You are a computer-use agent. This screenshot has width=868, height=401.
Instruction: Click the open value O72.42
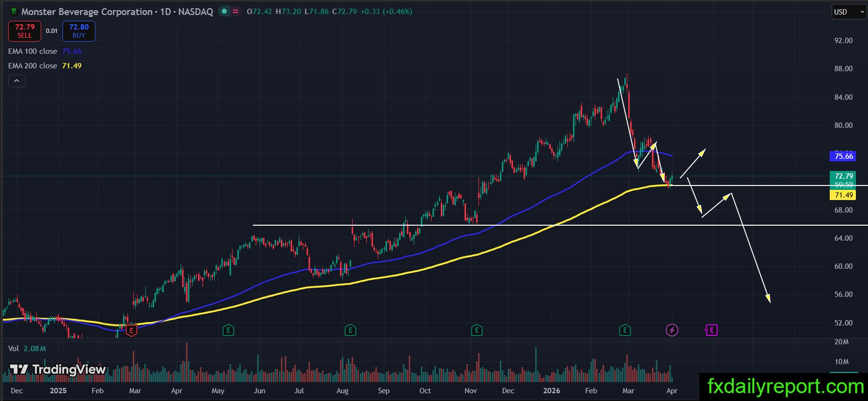(260, 12)
